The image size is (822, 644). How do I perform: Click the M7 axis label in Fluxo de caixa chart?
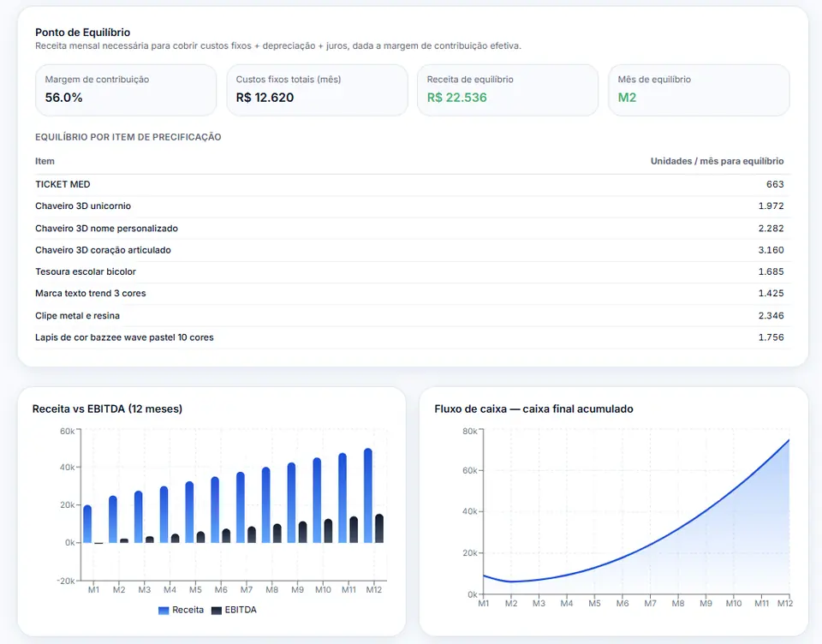[x=650, y=604]
